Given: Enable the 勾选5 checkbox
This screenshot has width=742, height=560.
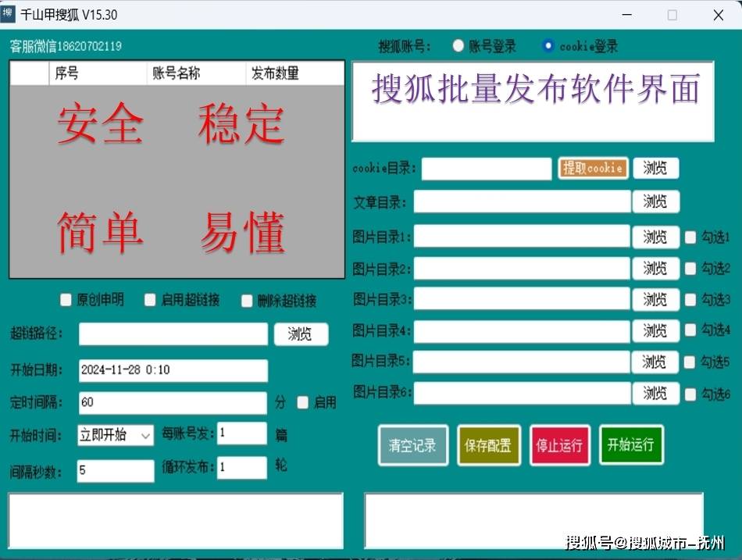Looking at the screenshot, I should (x=690, y=362).
